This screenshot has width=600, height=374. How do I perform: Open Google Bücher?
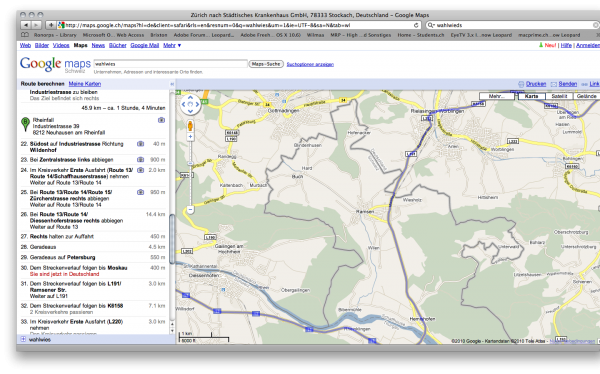click(x=118, y=45)
